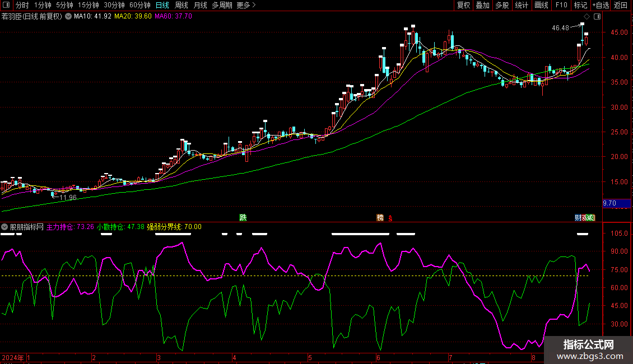
Task: Click the 财 financial report marker
Action: (x=578, y=217)
